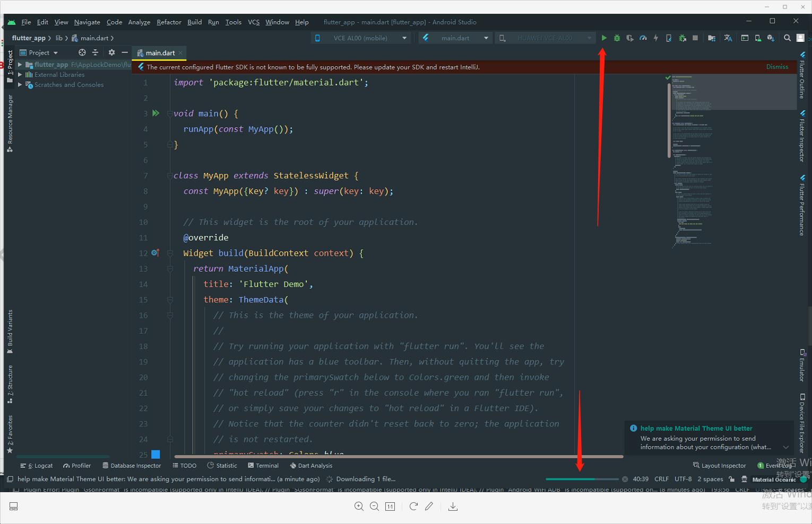
Task: Click the zoom out magnifier below image
Action: click(x=374, y=506)
